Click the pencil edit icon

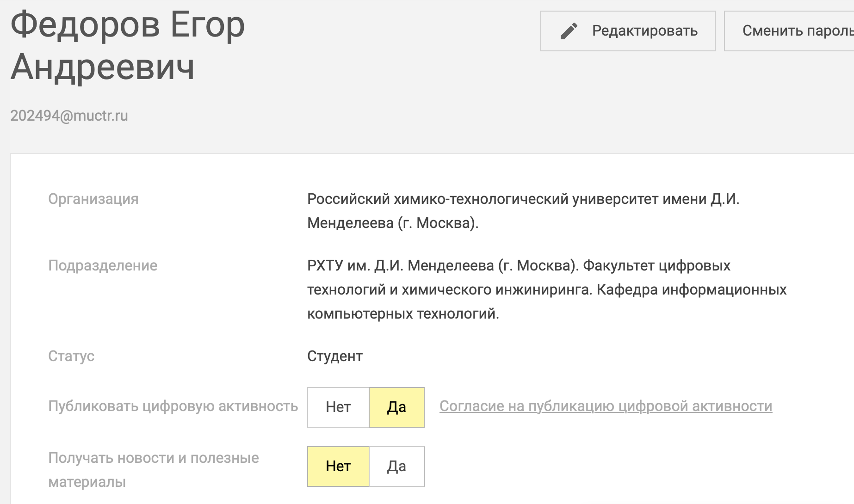[569, 31]
